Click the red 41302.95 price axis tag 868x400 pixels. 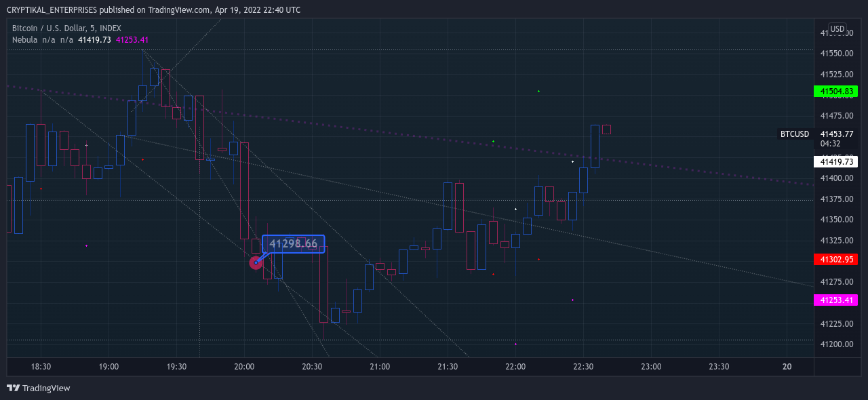tap(835, 260)
